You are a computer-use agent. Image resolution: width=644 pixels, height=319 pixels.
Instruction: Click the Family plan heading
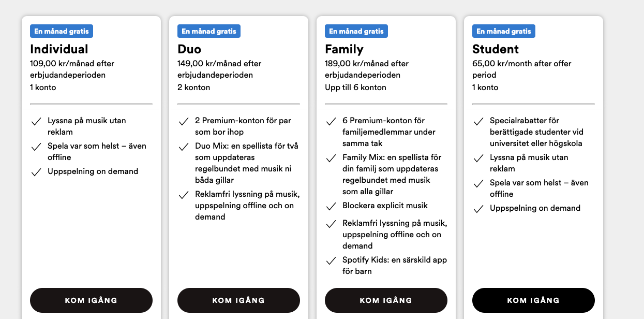344,49
